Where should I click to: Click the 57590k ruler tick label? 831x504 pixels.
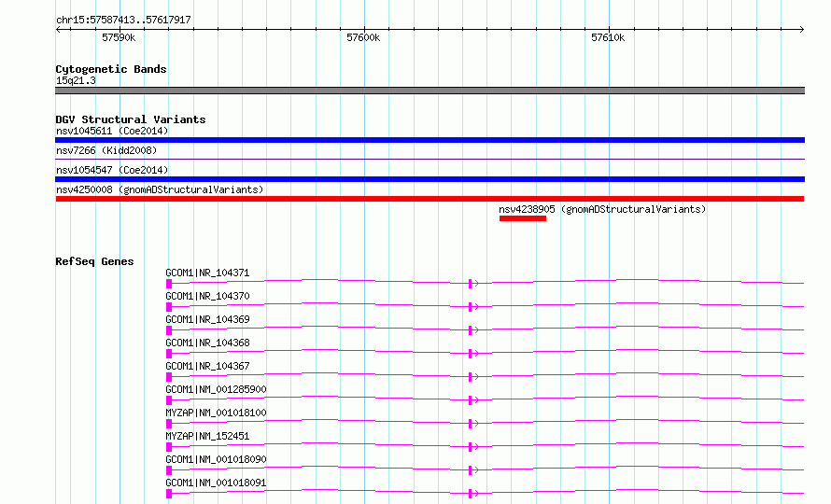119,37
